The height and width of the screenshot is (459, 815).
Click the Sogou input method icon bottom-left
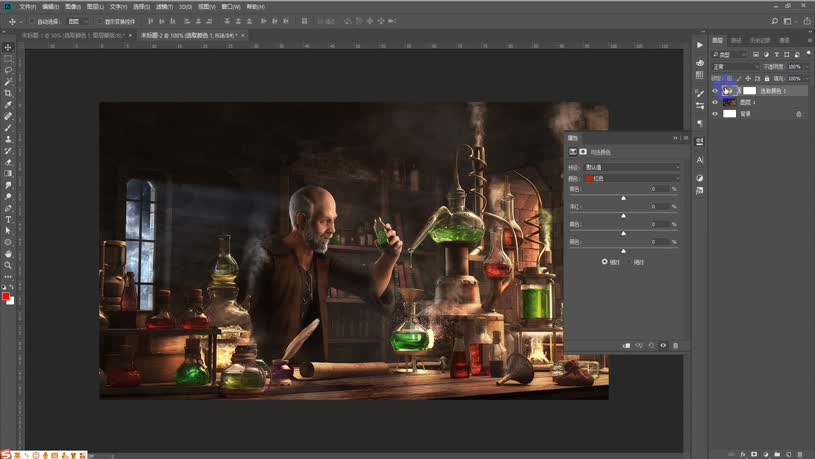(6, 455)
